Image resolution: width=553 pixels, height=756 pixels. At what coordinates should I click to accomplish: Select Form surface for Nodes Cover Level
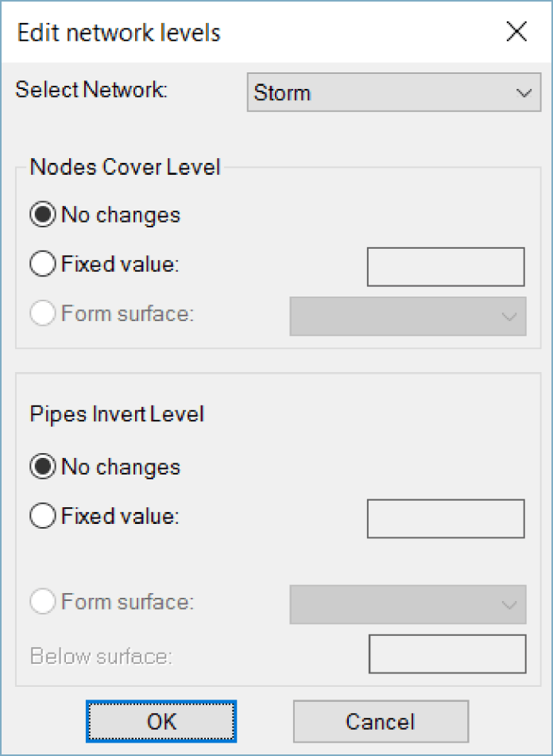click(x=44, y=313)
